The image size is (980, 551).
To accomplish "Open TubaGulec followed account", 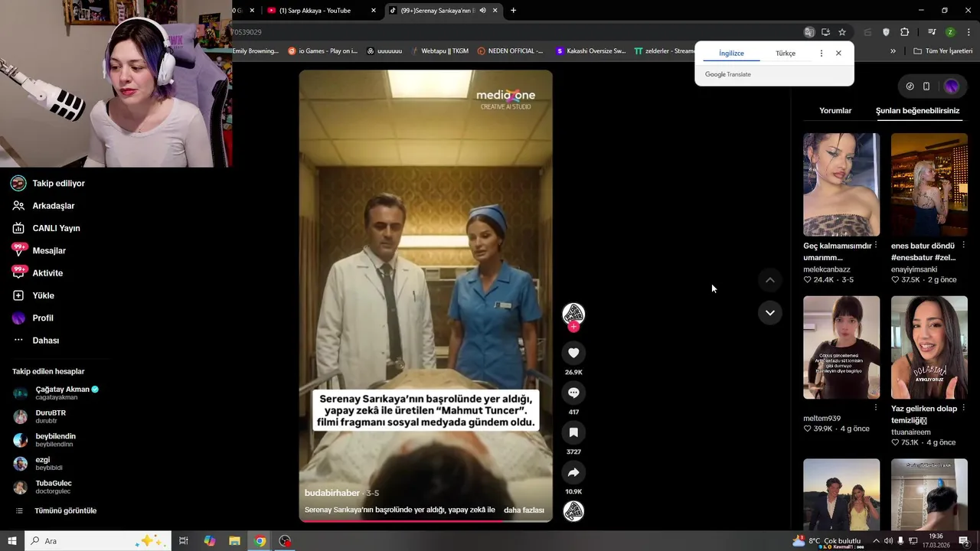I will (x=43, y=487).
